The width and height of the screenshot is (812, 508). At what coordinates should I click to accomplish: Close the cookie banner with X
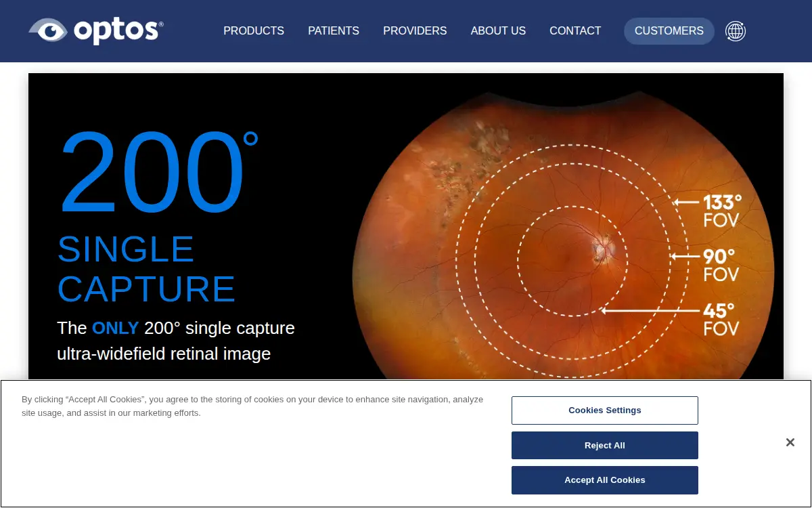click(x=790, y=442)
